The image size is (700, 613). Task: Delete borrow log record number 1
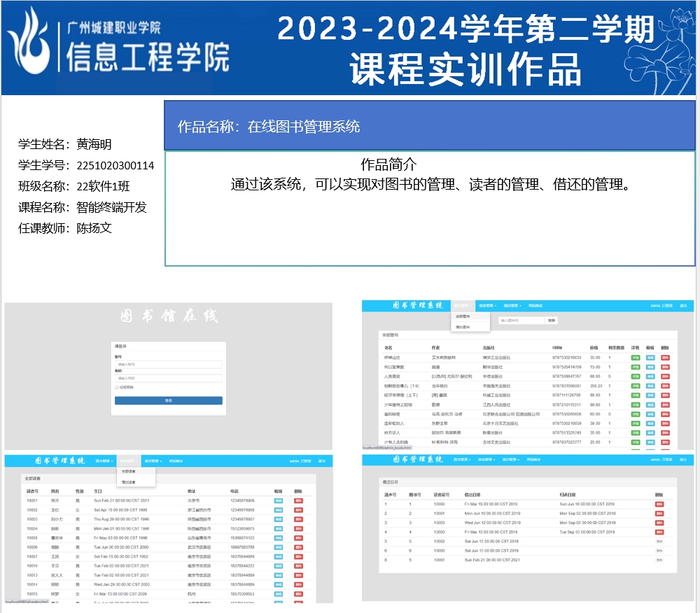point(659,504)
